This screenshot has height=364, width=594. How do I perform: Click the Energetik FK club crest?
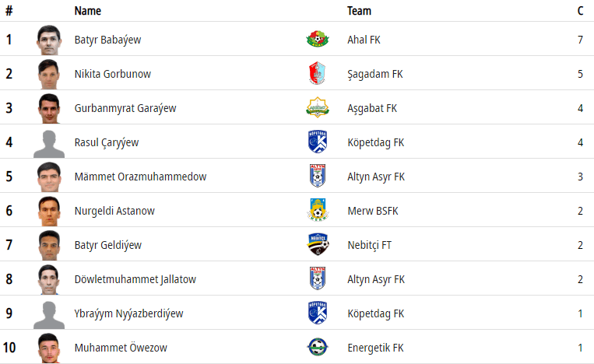tap(318, 348)
